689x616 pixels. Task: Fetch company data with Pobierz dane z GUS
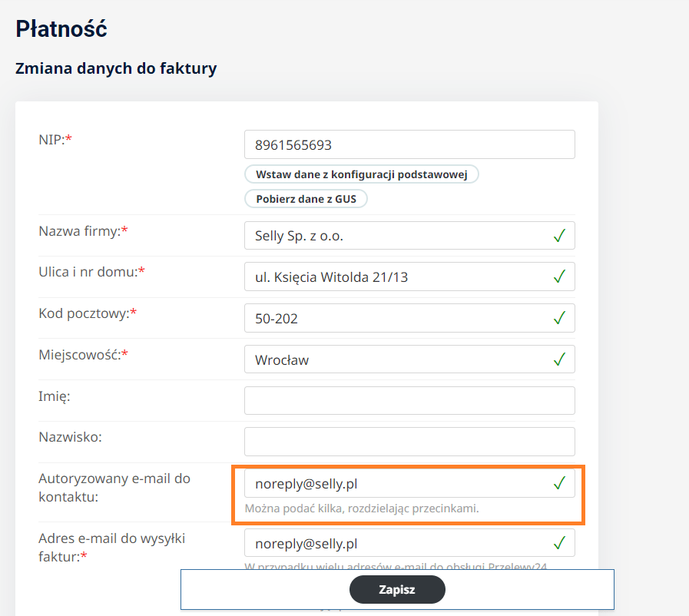click(306, 199)
